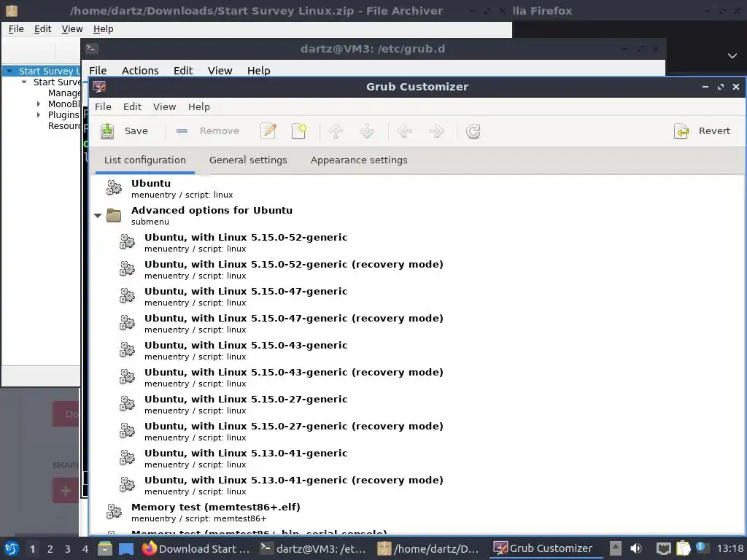Image resolution: width=747 pixels, height=560 pixels.
Task: Collapse the top Start Survey tree node in File Archiver
Action: tap(9, 71)
